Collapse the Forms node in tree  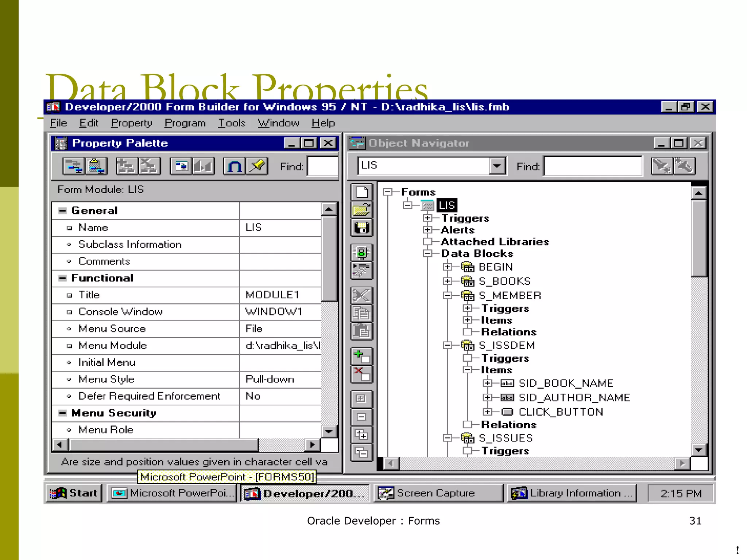pos(388,192)
